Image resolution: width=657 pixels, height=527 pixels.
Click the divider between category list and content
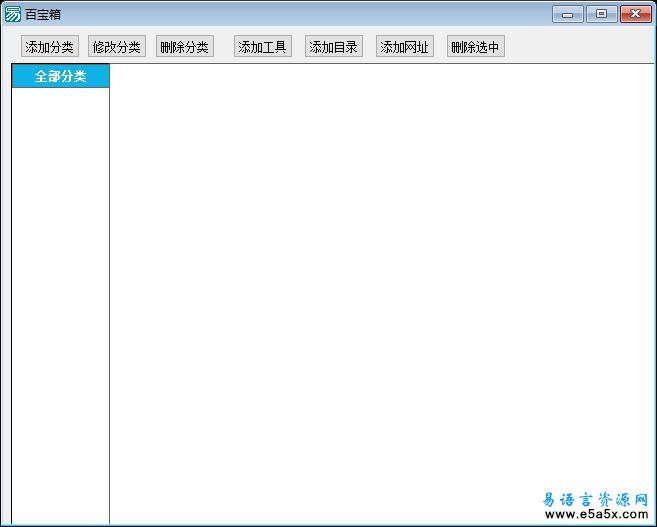(109, 300)
